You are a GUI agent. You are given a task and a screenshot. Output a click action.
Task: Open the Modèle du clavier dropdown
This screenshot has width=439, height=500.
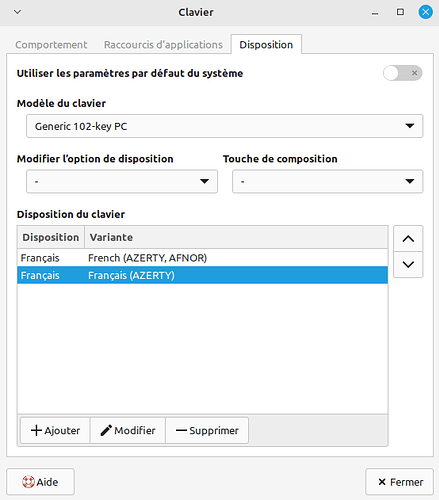coord(225,126)
